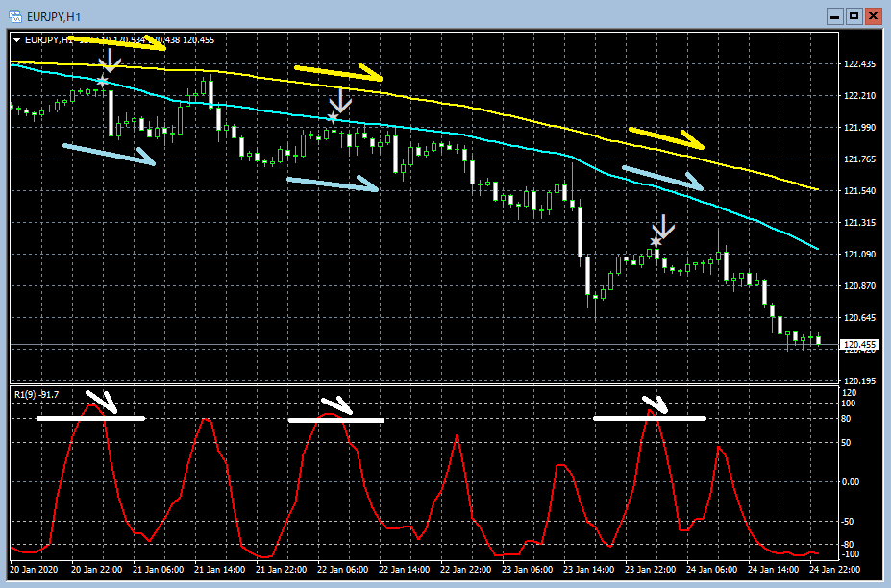Click the 21 Jan 22:00 time label

pos(282,569)
